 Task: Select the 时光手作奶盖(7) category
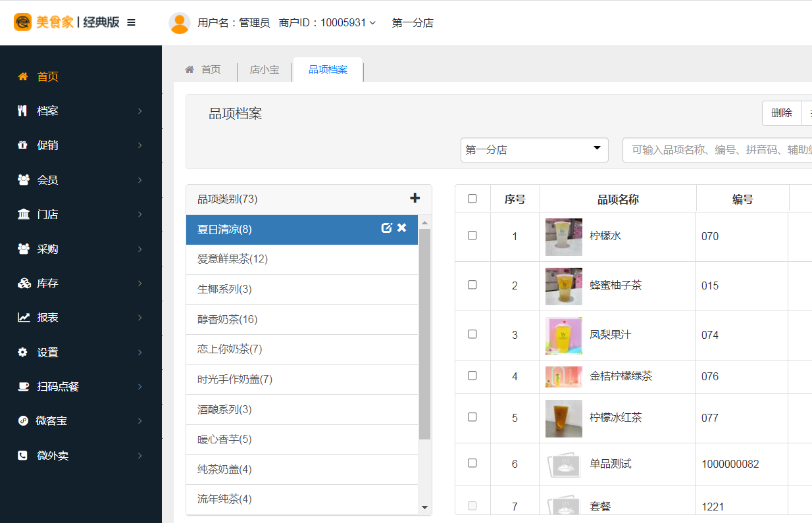pos(302,380)
